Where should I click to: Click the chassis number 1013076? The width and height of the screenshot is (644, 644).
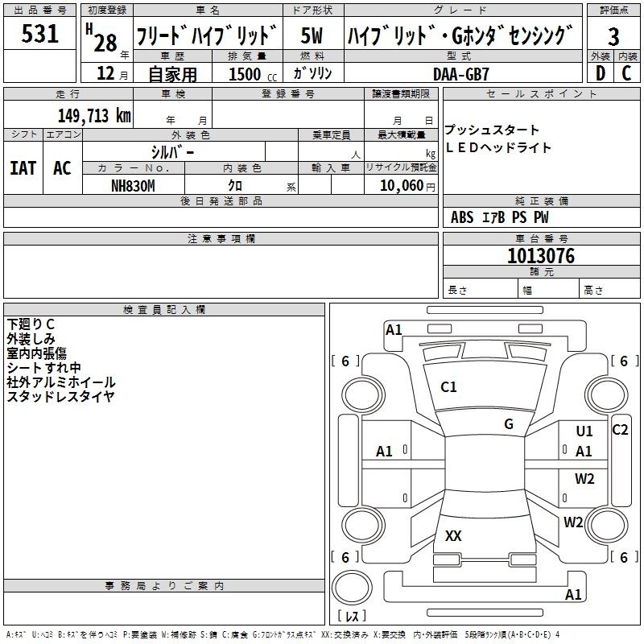point(540,256)
